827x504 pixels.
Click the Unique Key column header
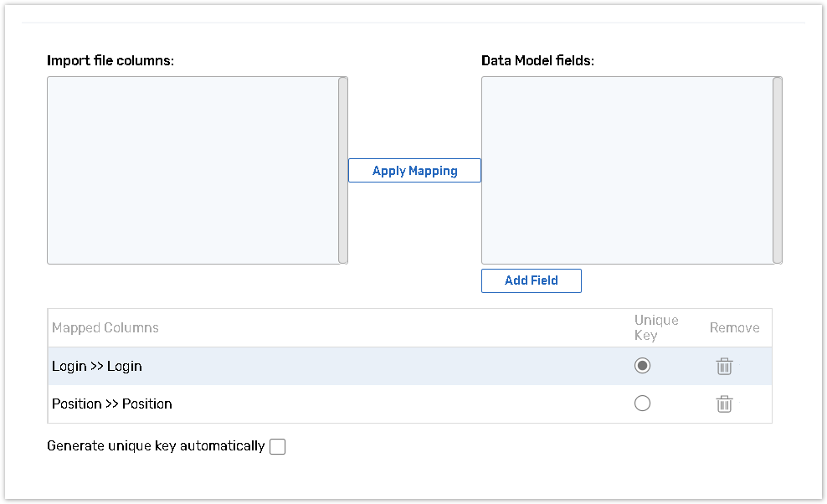coord(656,327)
